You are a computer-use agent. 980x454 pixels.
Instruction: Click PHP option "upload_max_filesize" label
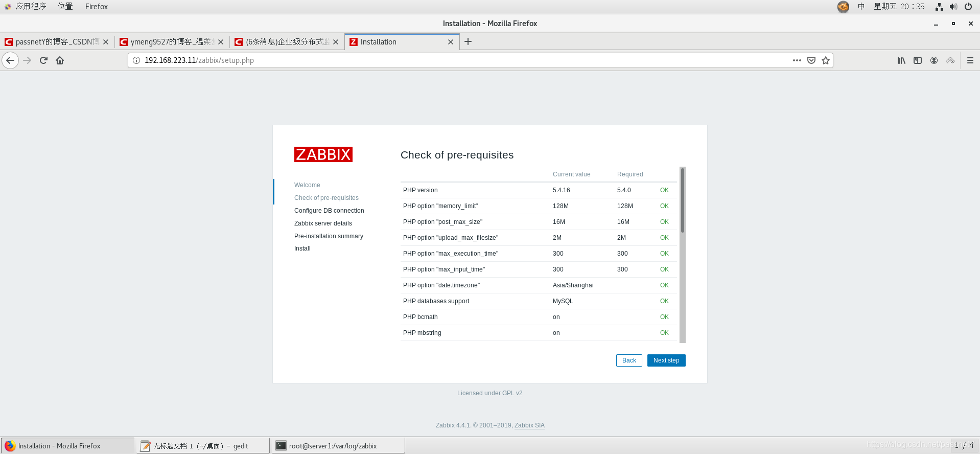click(451, 238)
